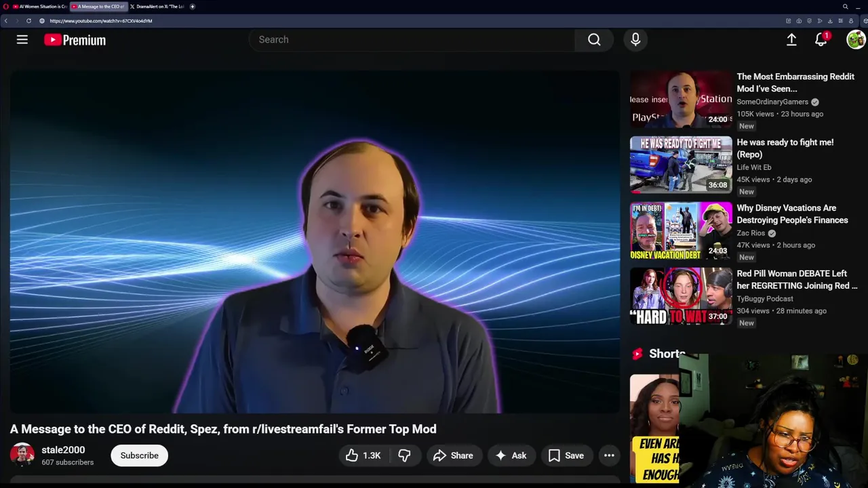Viewport: 868px width, 488px height.
Task: Click the video title text
Action: [223, 429]
